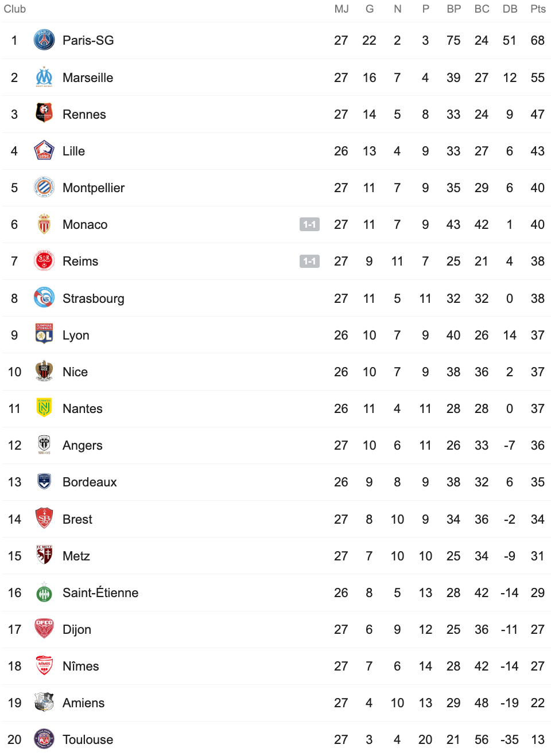
Task: Click the Monaco club crest
Action: pos(44,224)
